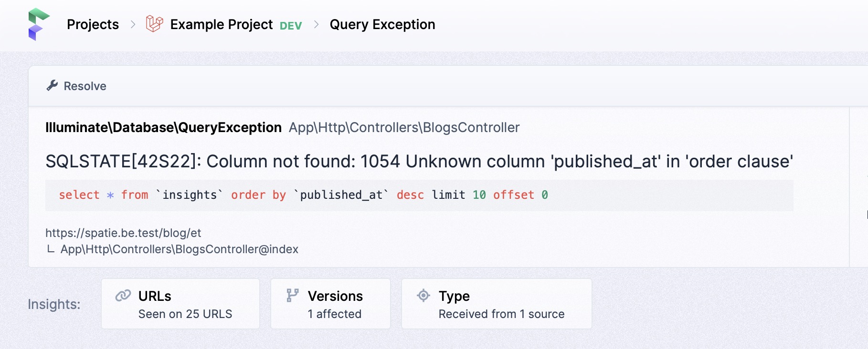This screenshot has height=349, width=868.
Task: Click the DEV environment badge
Action: [x=291, y=26]
